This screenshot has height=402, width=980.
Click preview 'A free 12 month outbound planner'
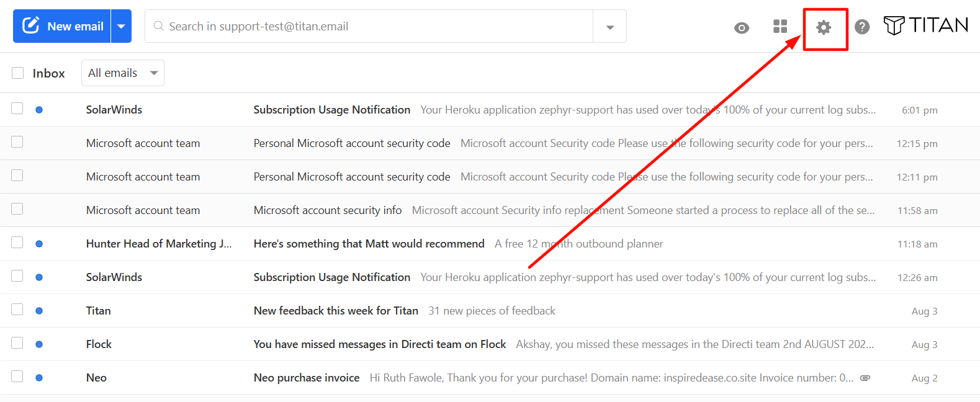[578, 244]
